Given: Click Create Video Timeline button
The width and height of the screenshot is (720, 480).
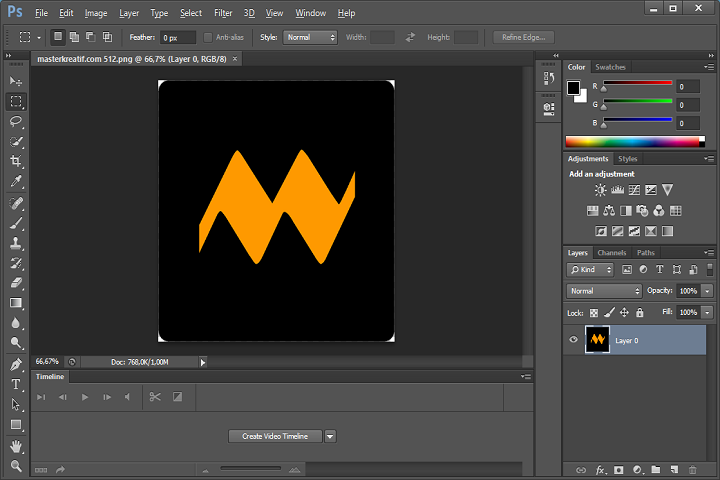Looking at the screenshot, I should [275, 436].
